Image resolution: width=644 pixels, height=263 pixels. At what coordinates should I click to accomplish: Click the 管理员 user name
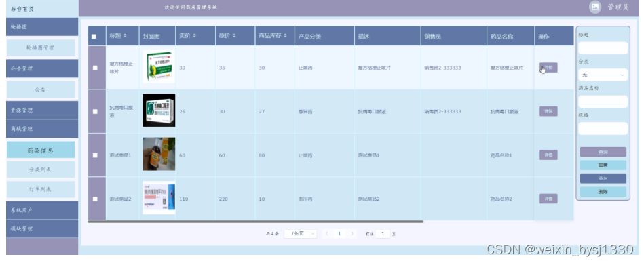(618, 7)
